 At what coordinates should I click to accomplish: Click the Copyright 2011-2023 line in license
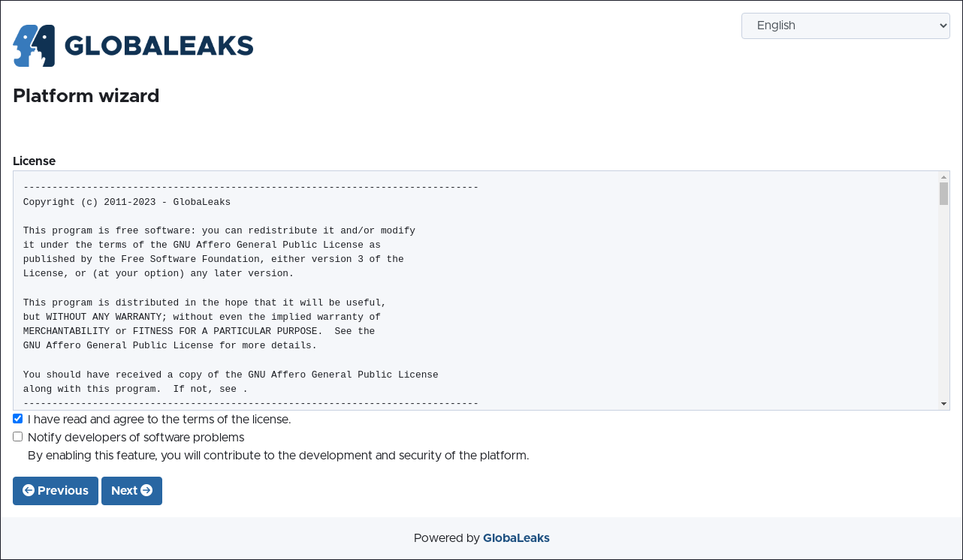(x=127, y=202)
